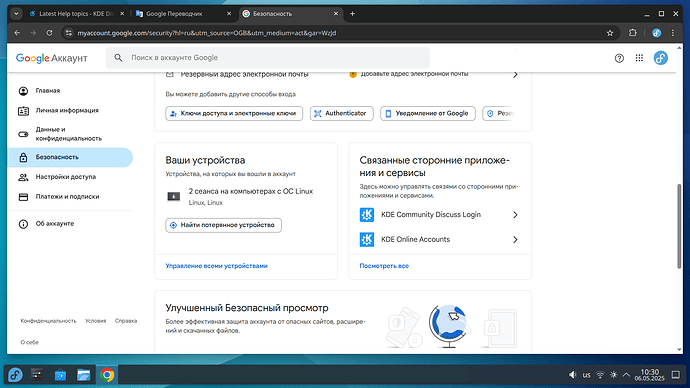Click the page vertical scrollbar thumb

[679, 226]
